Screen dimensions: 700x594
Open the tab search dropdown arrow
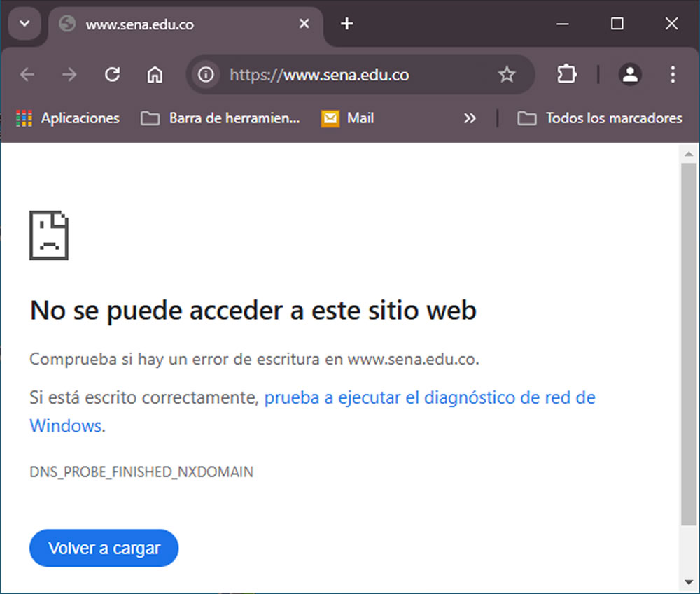[24, 24]
